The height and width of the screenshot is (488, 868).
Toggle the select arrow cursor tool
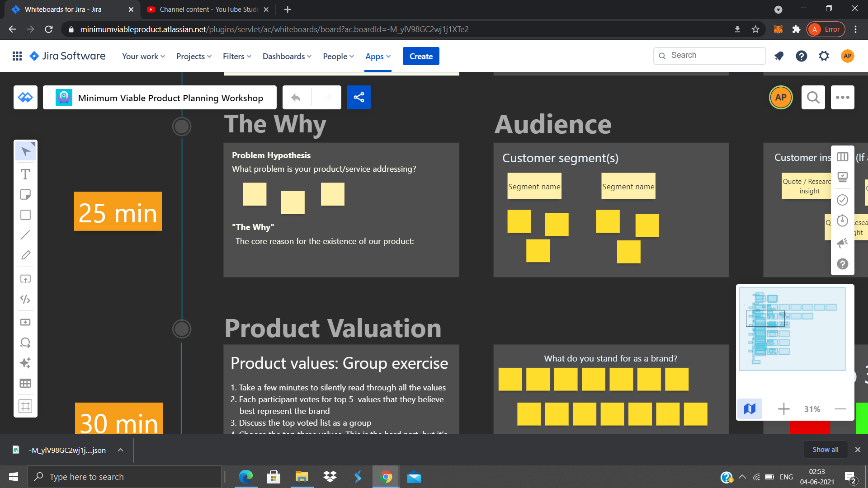click(25, 152)
